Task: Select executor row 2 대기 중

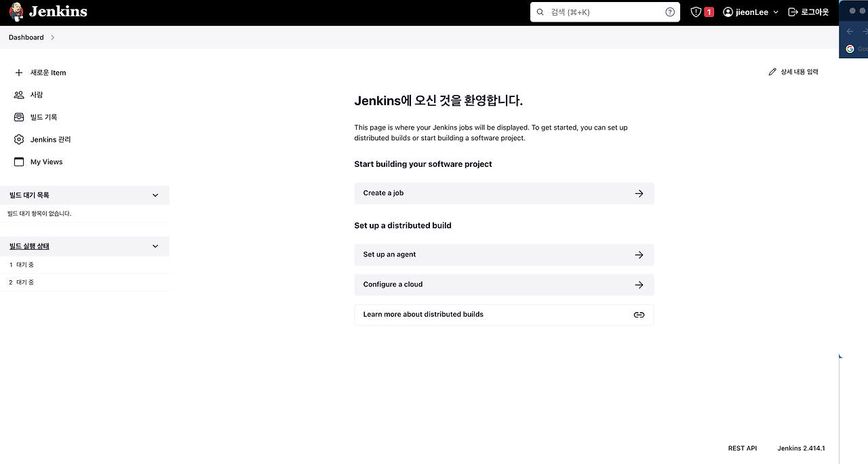Action: point(84,282)
